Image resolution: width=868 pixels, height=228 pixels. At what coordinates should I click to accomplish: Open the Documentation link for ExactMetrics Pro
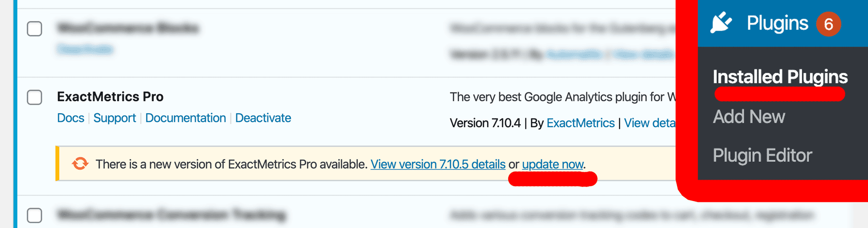[x=186, y=118]
